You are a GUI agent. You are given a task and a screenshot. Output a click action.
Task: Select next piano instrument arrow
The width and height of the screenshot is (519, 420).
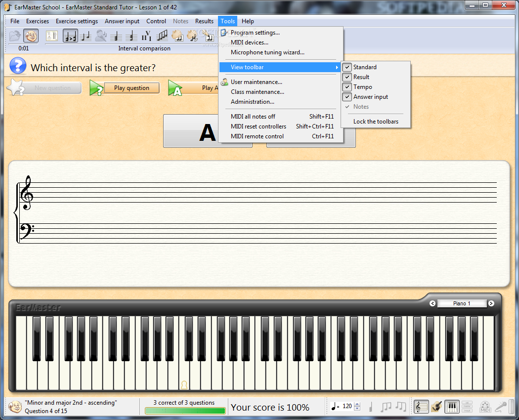[x=491, y=303]
